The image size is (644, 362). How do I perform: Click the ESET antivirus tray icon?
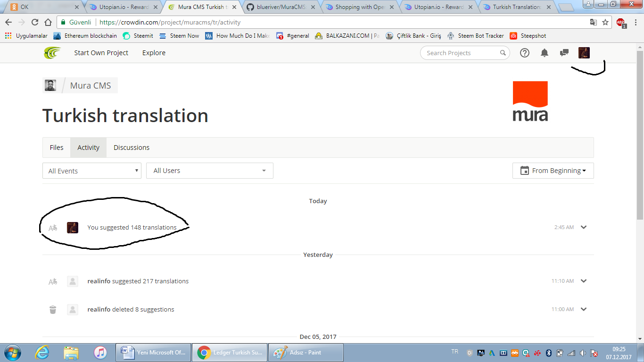pos(526,353)
